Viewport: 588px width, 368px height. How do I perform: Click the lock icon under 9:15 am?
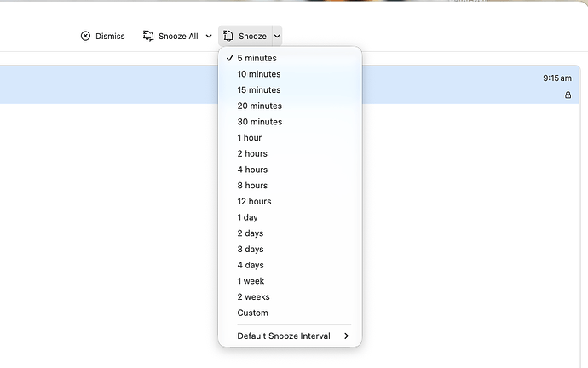point(568,95)
